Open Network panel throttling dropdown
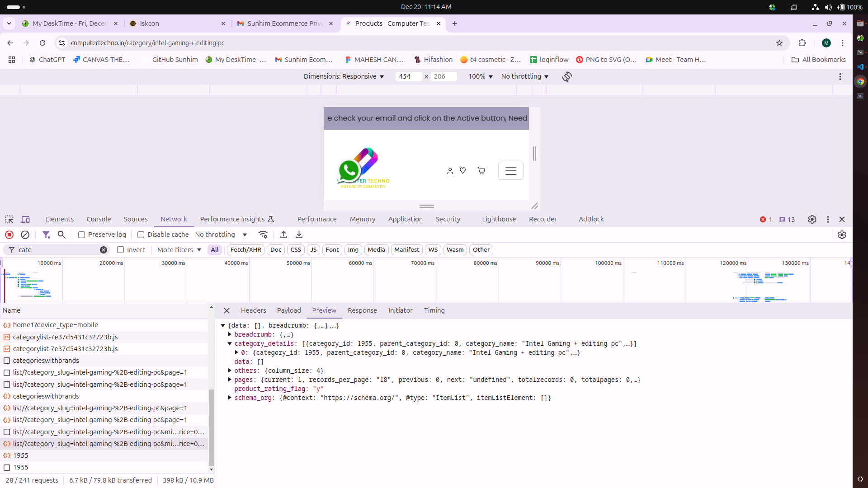 (221, 235)
